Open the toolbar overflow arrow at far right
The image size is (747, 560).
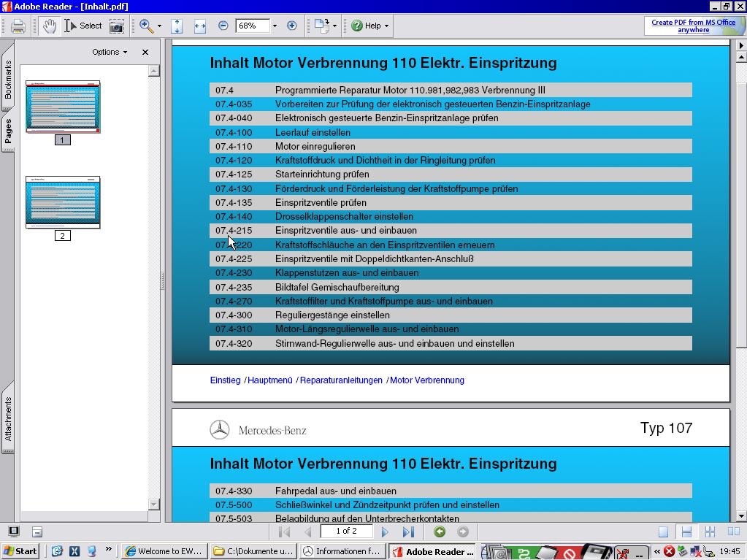click(x=741, y=45)
